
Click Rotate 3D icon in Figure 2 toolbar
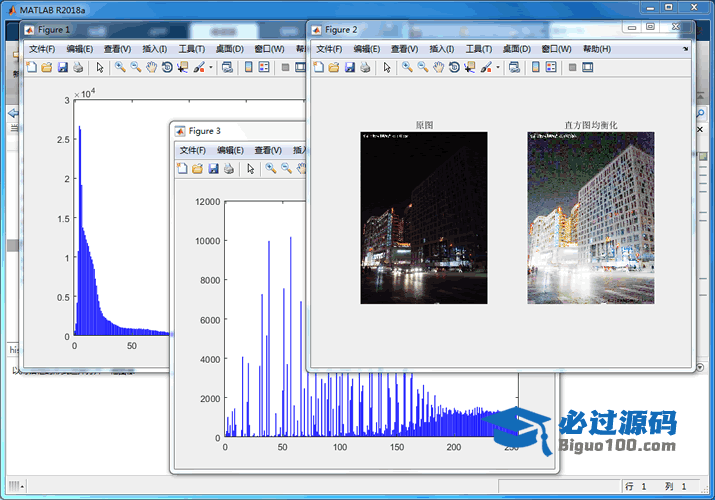pyautogui.click(x=454, y=68)
